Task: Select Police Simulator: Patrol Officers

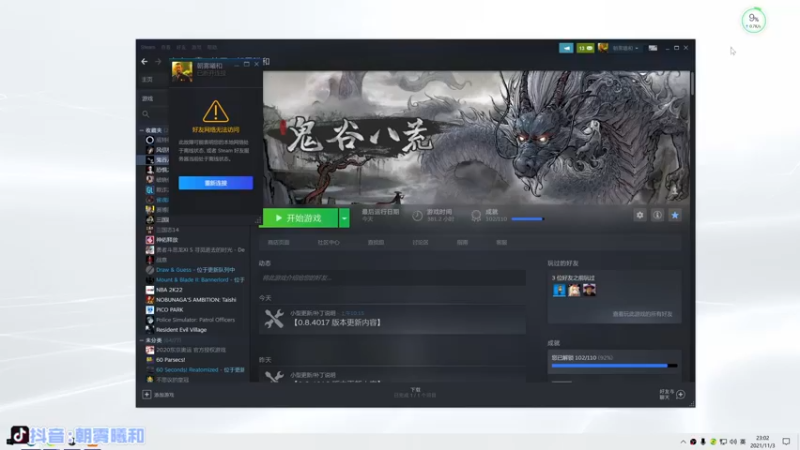Action: coord(195,320)
